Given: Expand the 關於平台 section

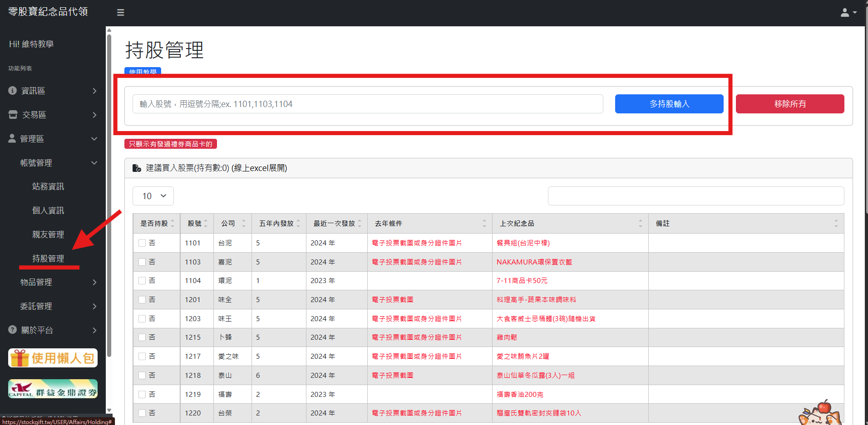Looking at the screenshot, I should [x=53, y=330].
